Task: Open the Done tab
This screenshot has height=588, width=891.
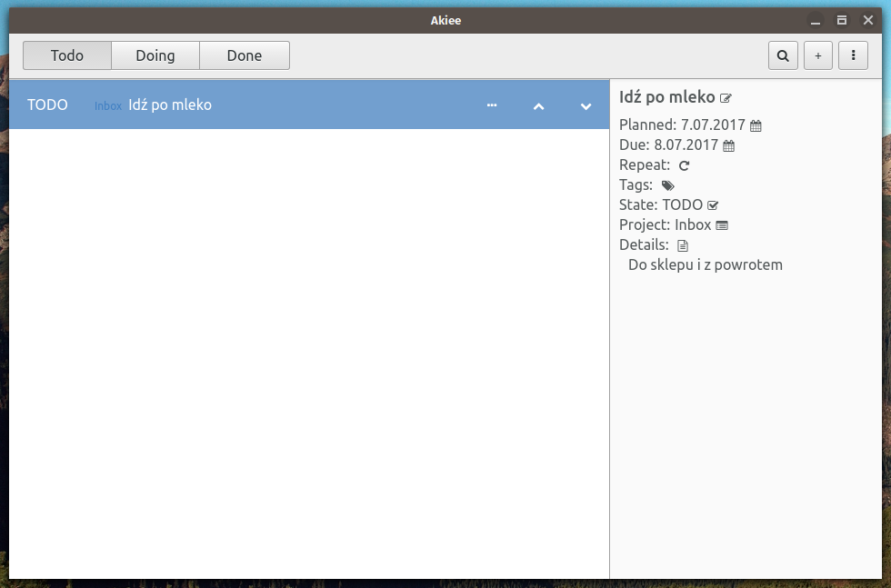Action: [x=245, y=55]
